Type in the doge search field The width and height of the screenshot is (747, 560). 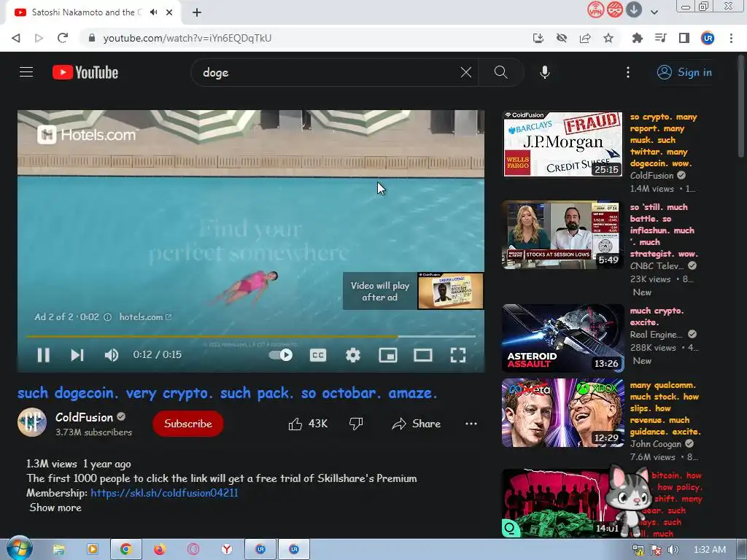pyautogui.click(x=329, y=72)
